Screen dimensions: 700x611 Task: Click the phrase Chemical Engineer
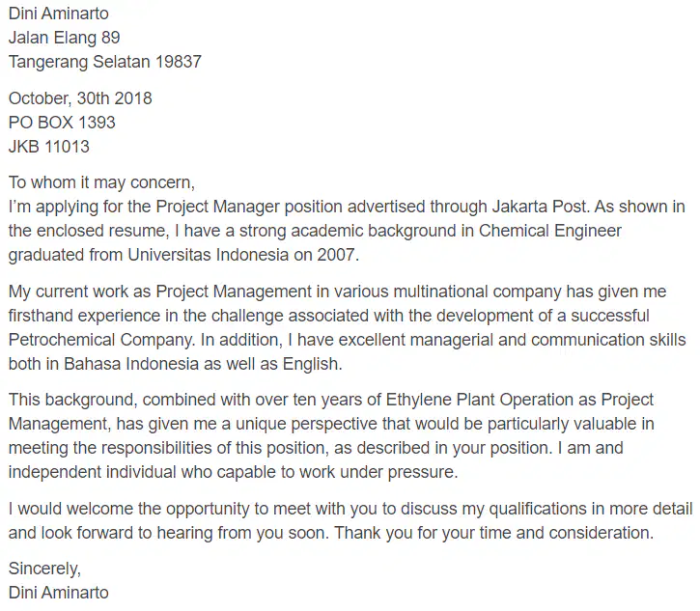click(550, 231)
